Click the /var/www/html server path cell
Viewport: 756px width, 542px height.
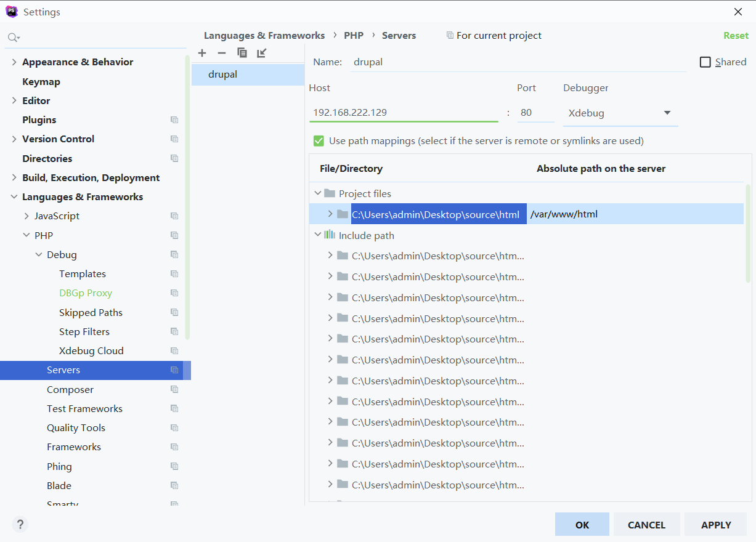coord(635,214)
